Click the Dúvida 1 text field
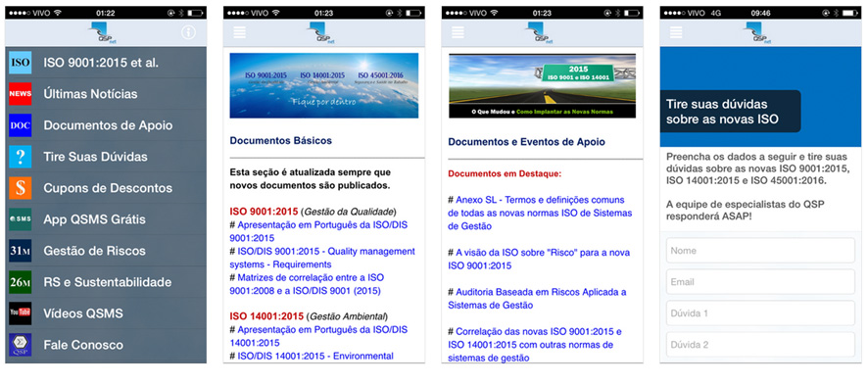 tap(760, 313)
